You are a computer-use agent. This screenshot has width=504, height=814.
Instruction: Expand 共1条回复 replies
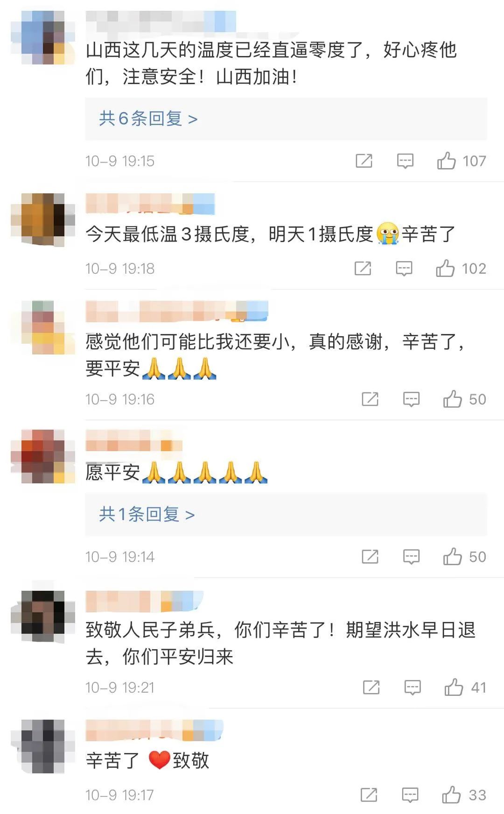click(x=147, y=514)
